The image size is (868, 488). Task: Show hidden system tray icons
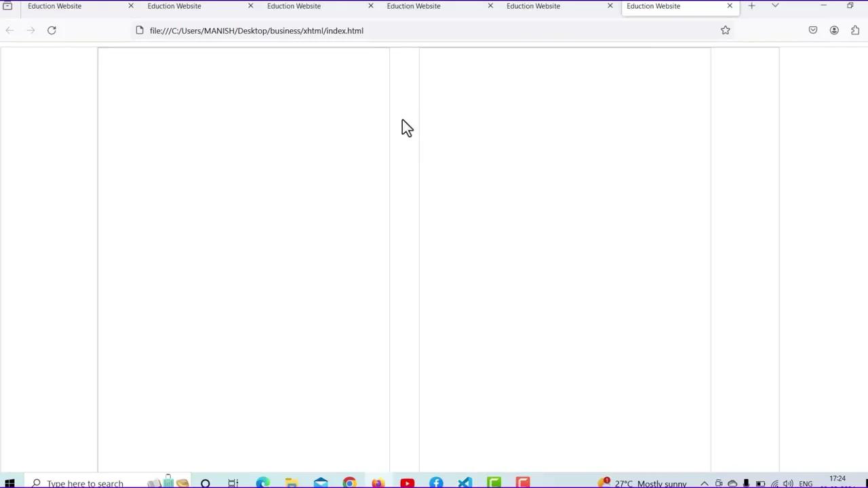tap(704, 483)
